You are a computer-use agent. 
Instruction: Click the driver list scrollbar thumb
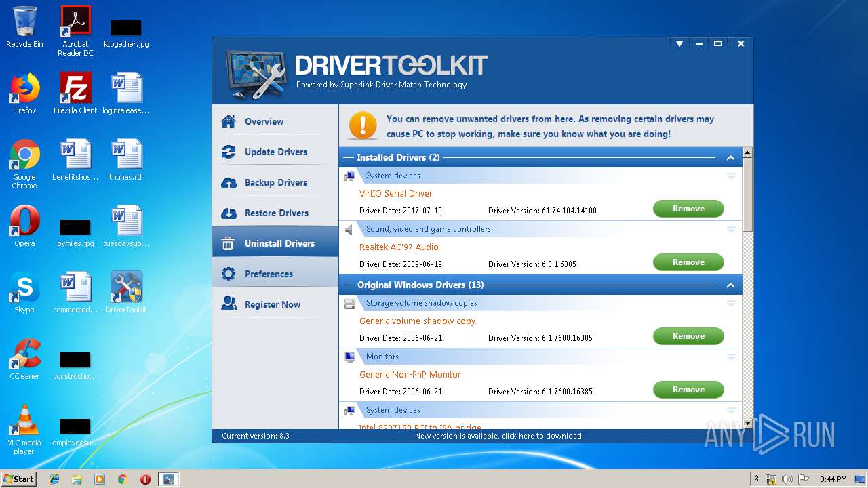click(748, 195)
